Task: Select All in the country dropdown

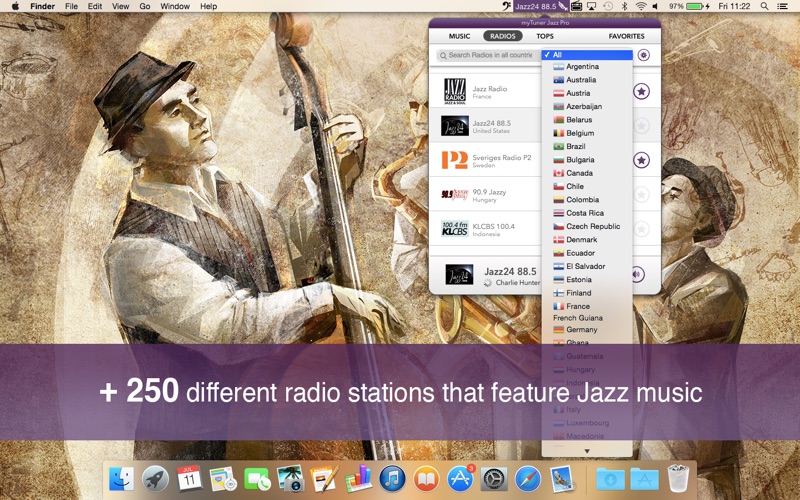Action: click(587, 55)
